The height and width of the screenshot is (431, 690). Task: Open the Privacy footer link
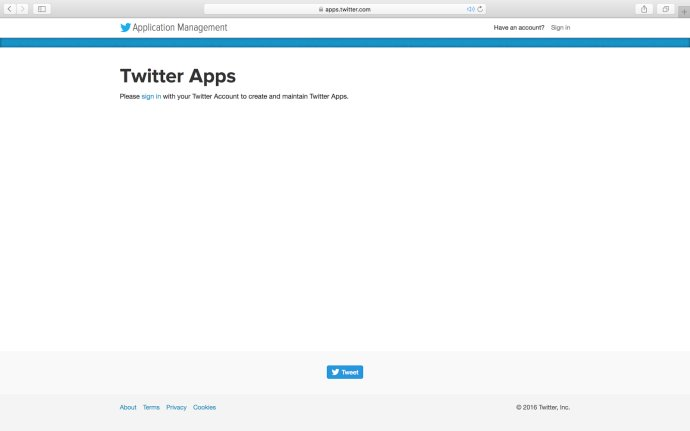click(176, 407)
